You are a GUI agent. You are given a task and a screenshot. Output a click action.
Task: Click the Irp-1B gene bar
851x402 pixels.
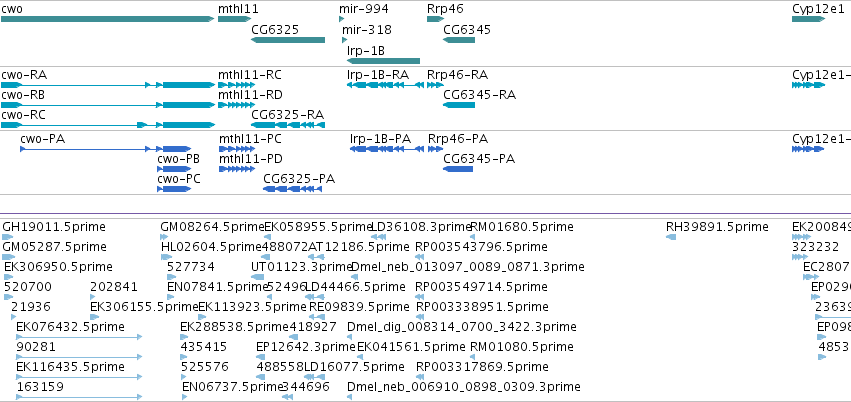tap(383, 61)
